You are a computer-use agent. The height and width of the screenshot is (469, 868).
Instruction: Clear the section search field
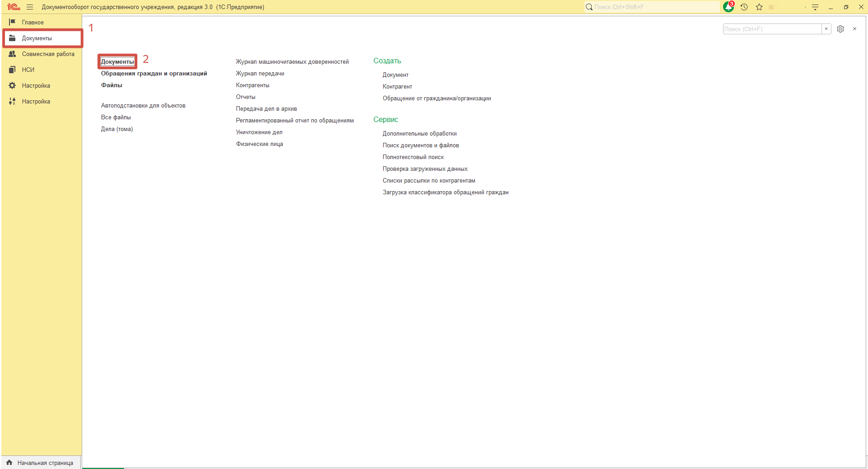(x=826, y=29)
